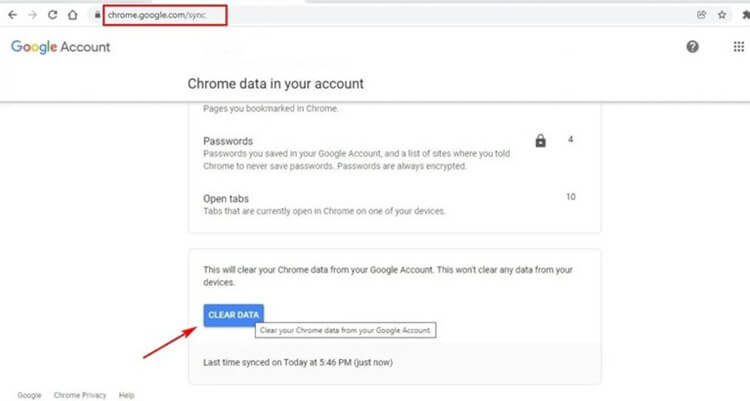Open the Google apps grid

pos(739,47)
